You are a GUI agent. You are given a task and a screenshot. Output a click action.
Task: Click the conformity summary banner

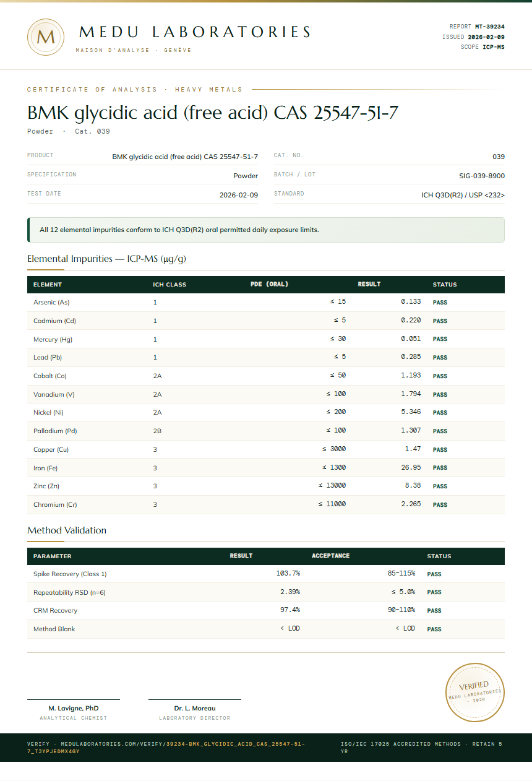[x=266, y=230]
